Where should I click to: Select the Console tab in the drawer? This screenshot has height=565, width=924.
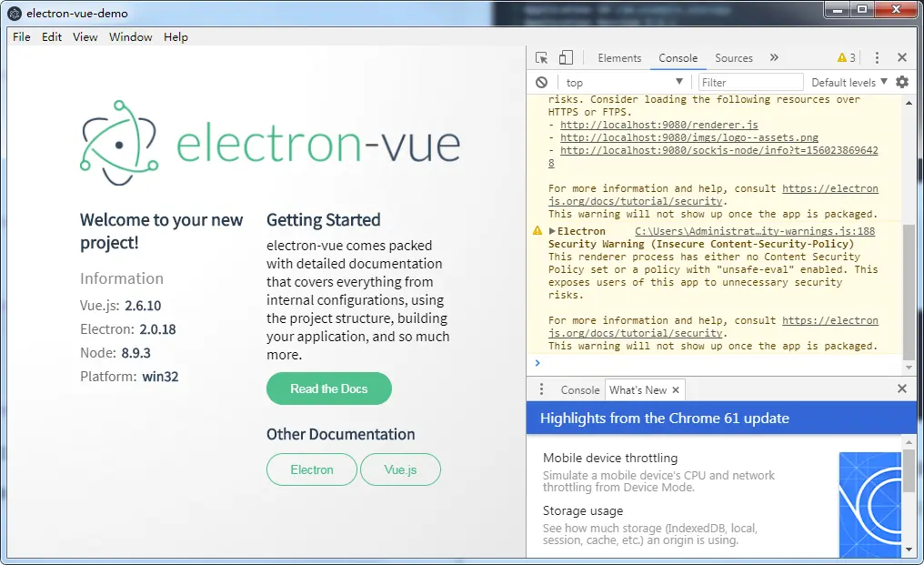pyautogui.click(x=580, y=389)
